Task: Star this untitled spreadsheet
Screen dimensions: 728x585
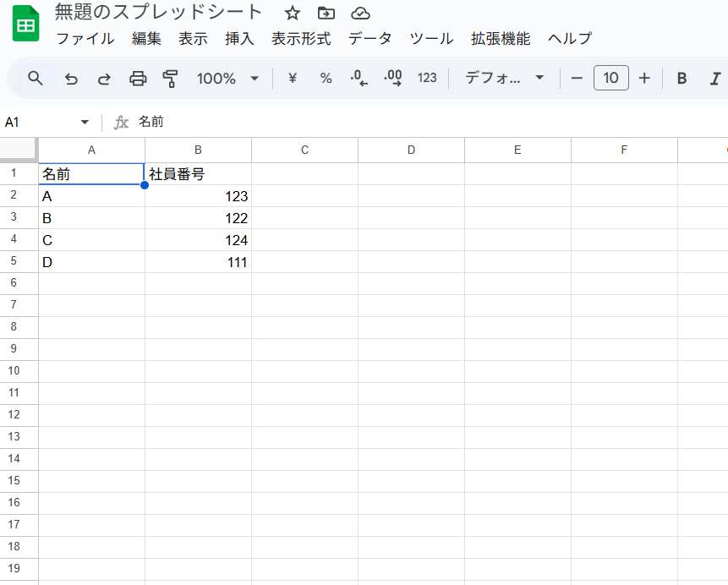Action: pos(293,13)
